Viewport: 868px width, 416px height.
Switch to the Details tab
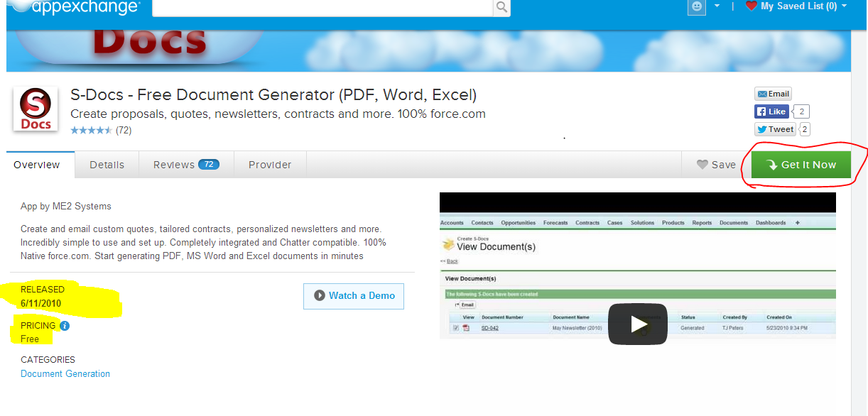pyautogui.click(x=107, y=165)
